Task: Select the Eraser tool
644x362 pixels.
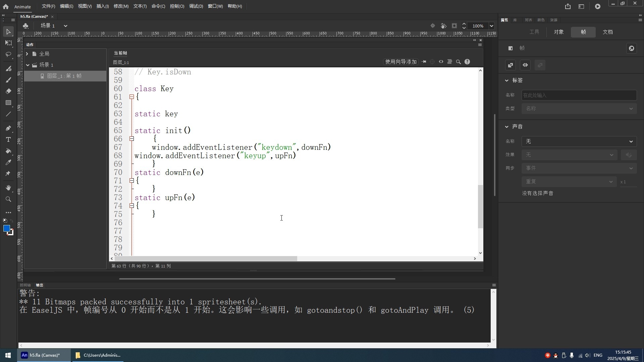Action: pos(8,91)
